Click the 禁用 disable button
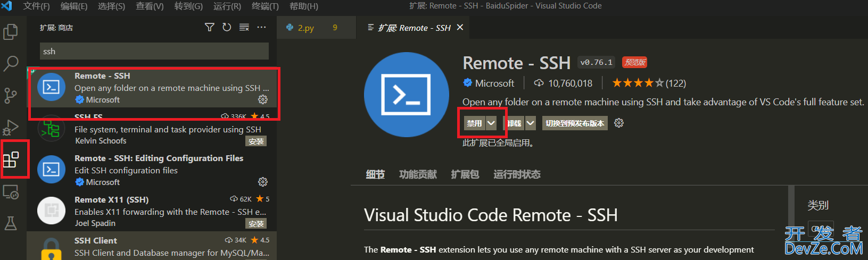 click(x=474, y=123)
